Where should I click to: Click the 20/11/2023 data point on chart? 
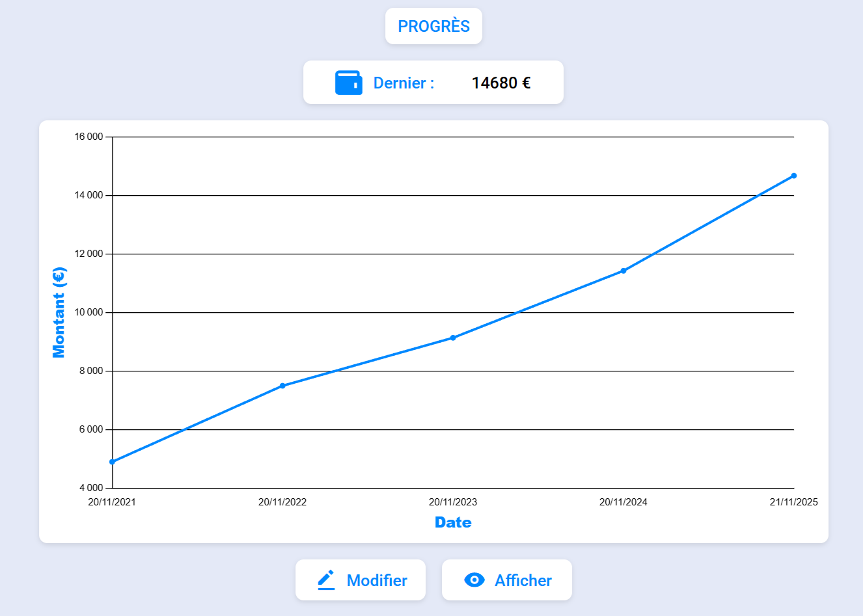(x=453, y=337)
